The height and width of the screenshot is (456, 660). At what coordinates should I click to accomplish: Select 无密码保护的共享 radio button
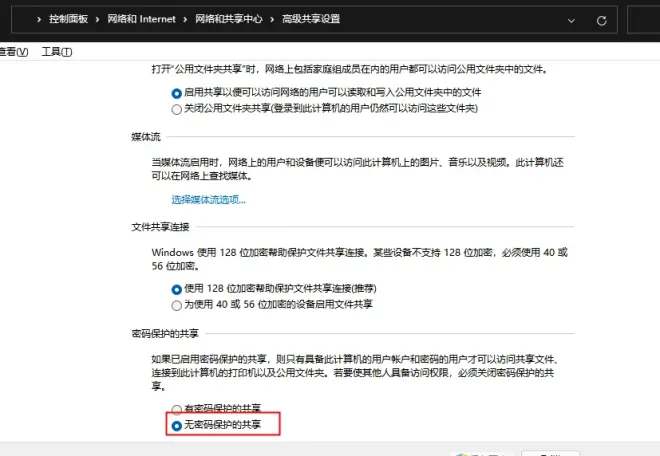point(177,425)
